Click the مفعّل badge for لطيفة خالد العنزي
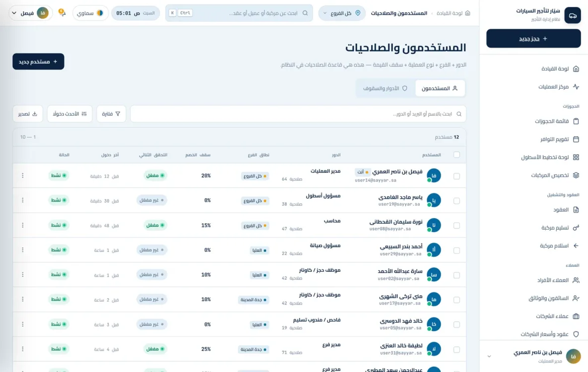The height and width of the screenshot is (372, 588). click(155, 349)
